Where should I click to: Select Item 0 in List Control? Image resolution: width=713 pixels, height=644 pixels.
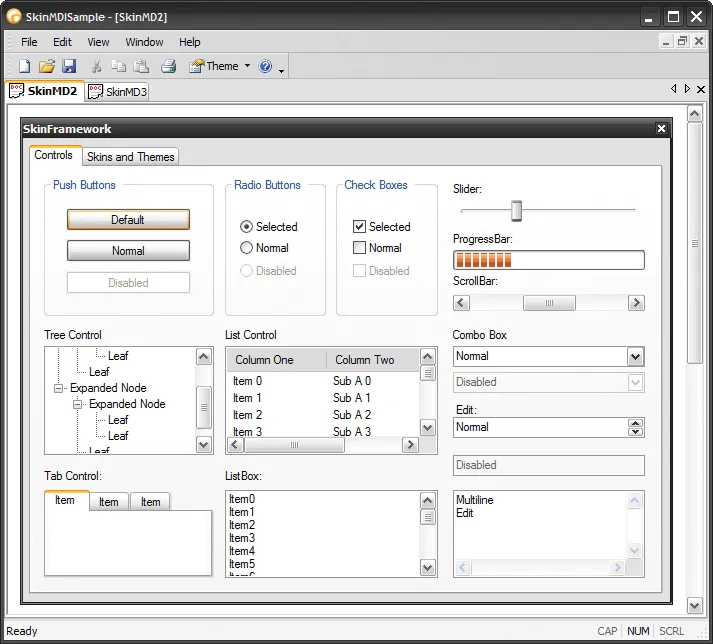[x=247, y=381]
